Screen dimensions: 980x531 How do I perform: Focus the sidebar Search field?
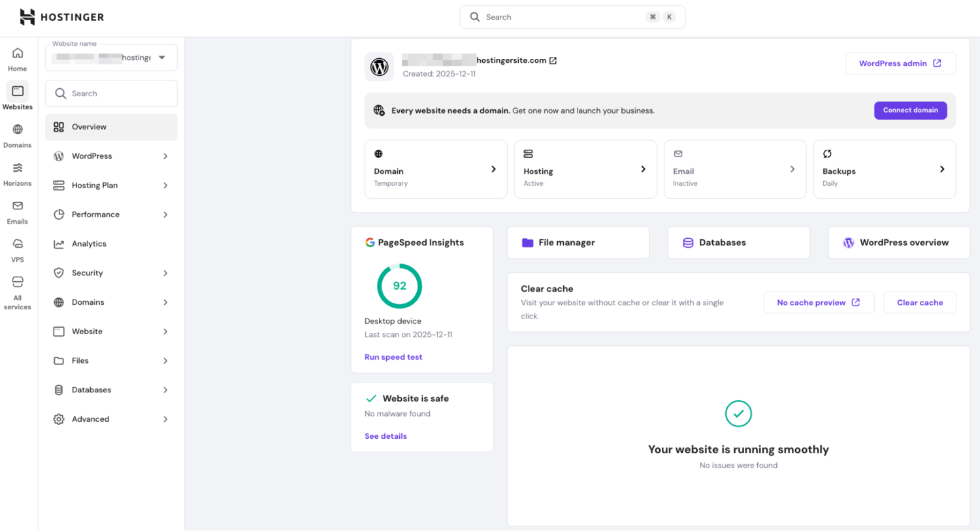pos(111,94)
